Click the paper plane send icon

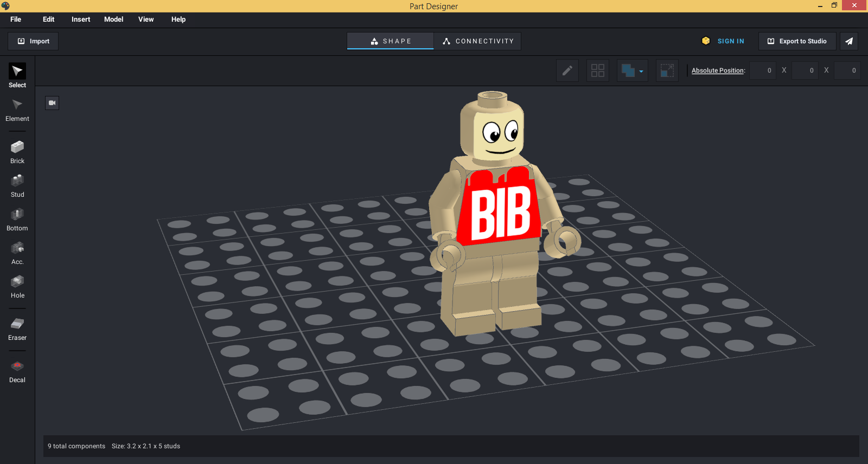coord(849,41)
